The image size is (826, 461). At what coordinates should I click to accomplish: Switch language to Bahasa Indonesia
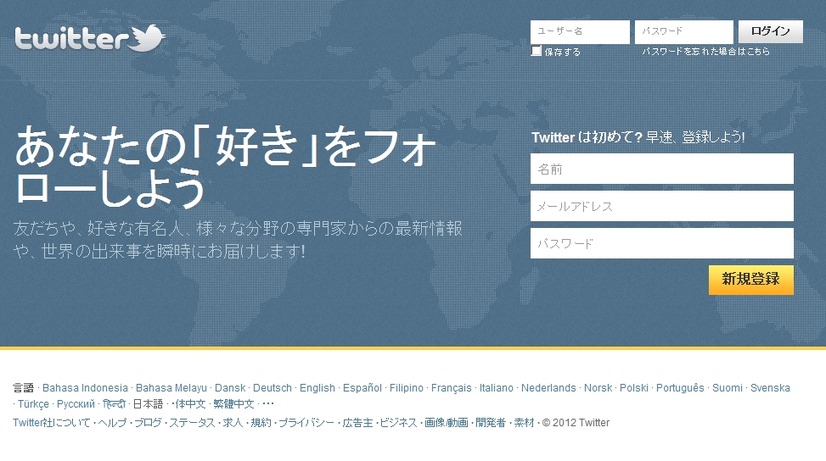(85, 388)
